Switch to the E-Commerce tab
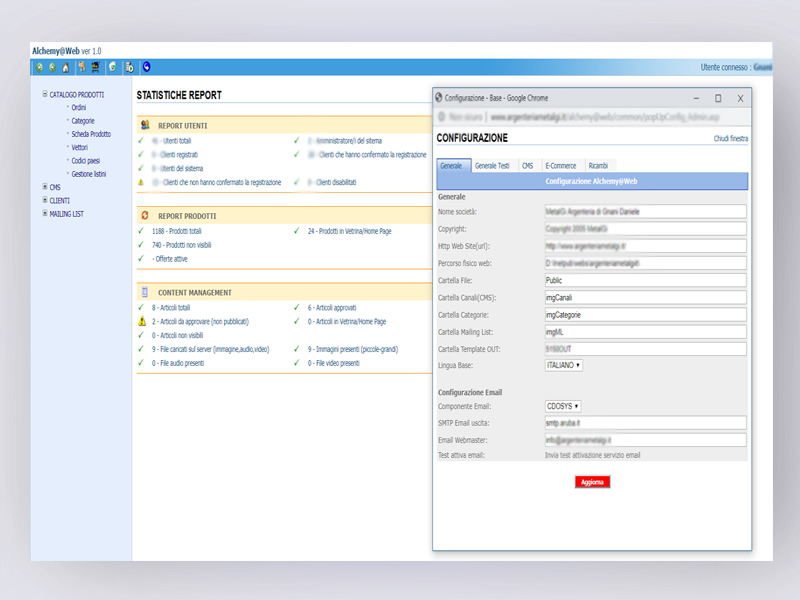This screenshot has height=600, width=800. [560, 165]
